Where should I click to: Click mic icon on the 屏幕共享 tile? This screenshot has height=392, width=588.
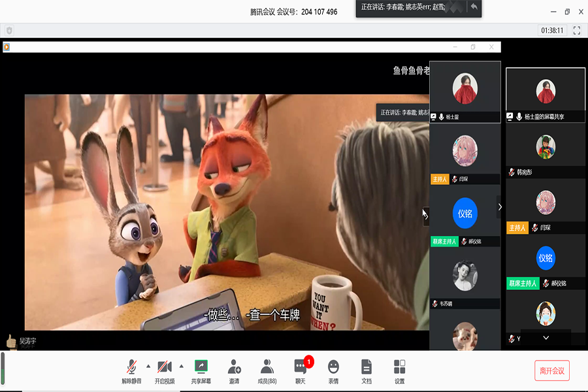[x=519, y=117]
